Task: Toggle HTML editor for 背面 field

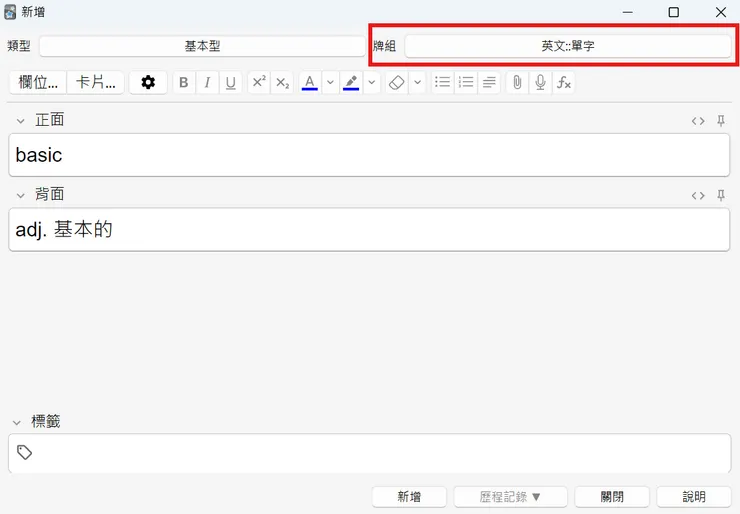Action: pyautogui.click(x=698, y=195)
